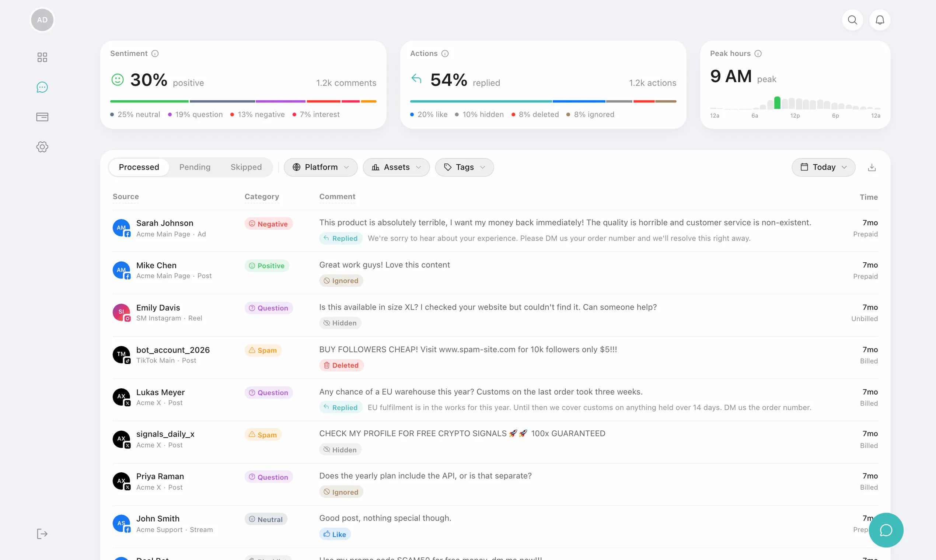Click the search magnifier icon

tap(853, 20)
